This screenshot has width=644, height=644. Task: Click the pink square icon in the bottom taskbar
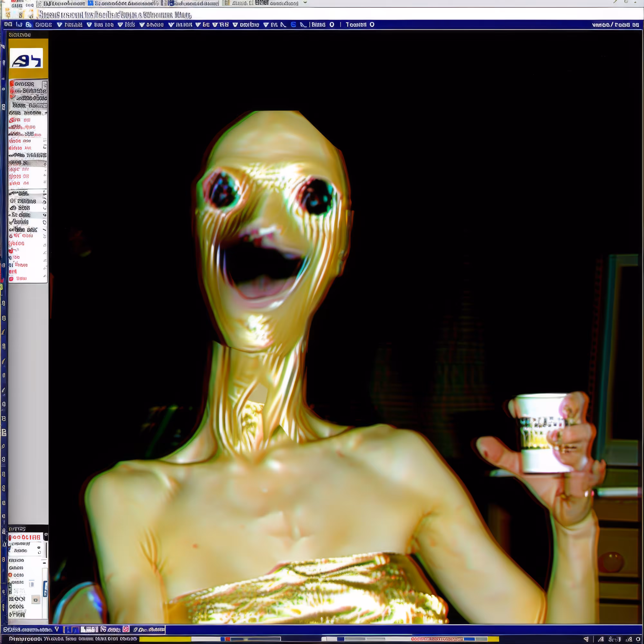point(126,629)
